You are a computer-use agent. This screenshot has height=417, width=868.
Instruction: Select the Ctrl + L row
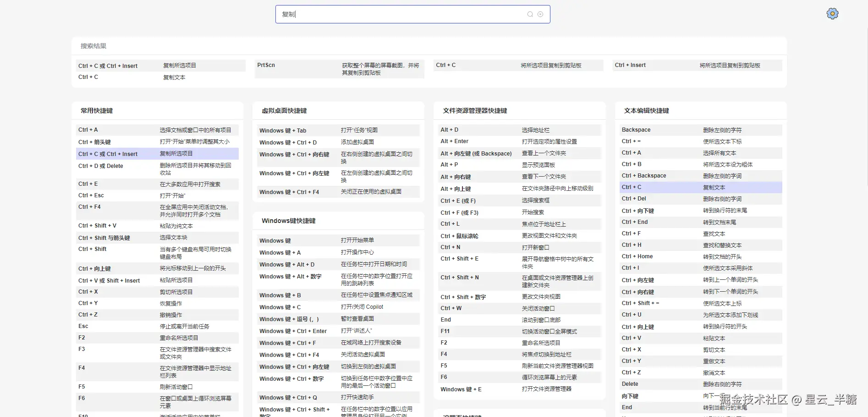point(520,224)
